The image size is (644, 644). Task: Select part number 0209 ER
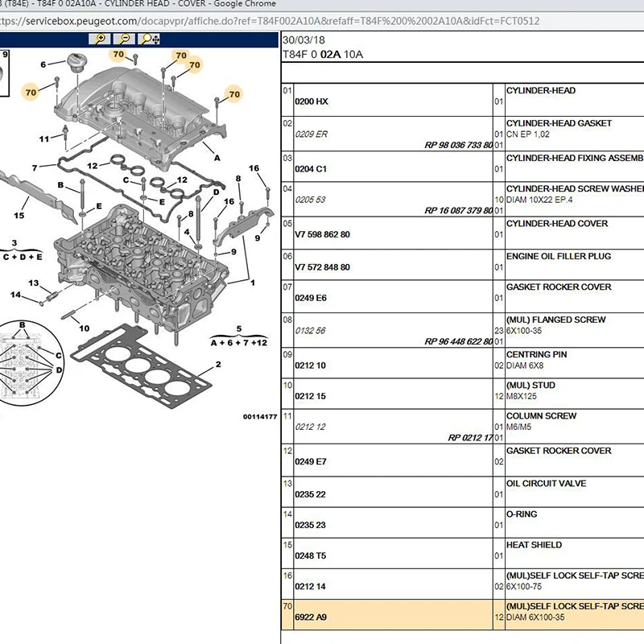[x=311, y=134]
